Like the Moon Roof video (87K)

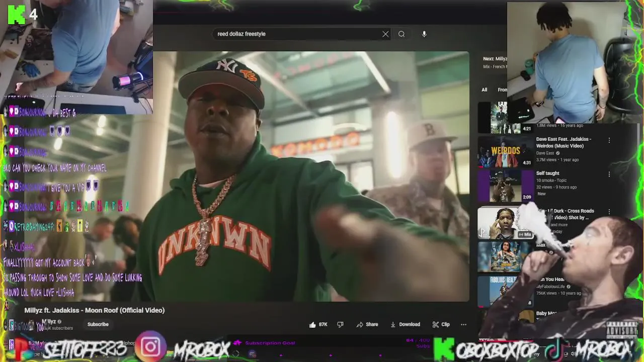click(x=318, y=324)
